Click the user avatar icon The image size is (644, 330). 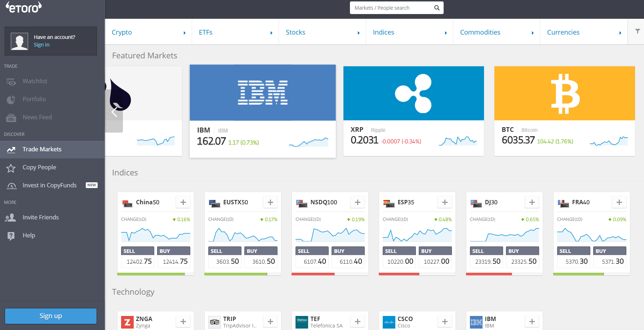click(19, 41)
